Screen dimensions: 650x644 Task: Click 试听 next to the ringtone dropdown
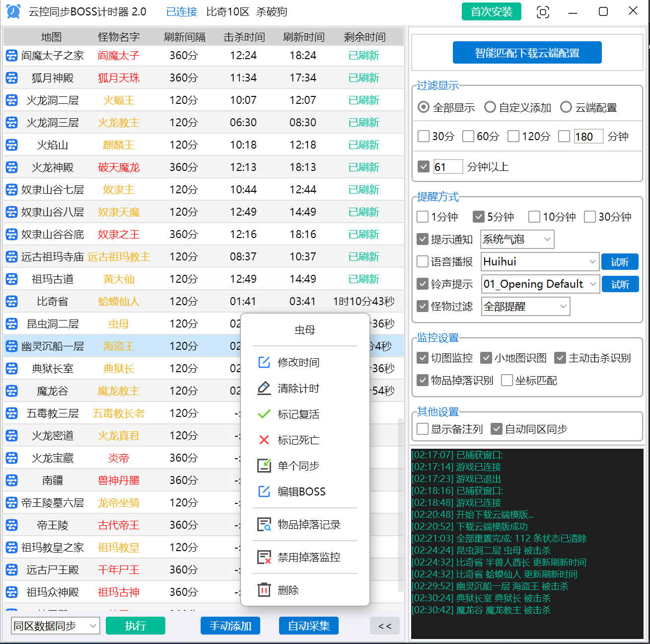click(x=620, y=284)
